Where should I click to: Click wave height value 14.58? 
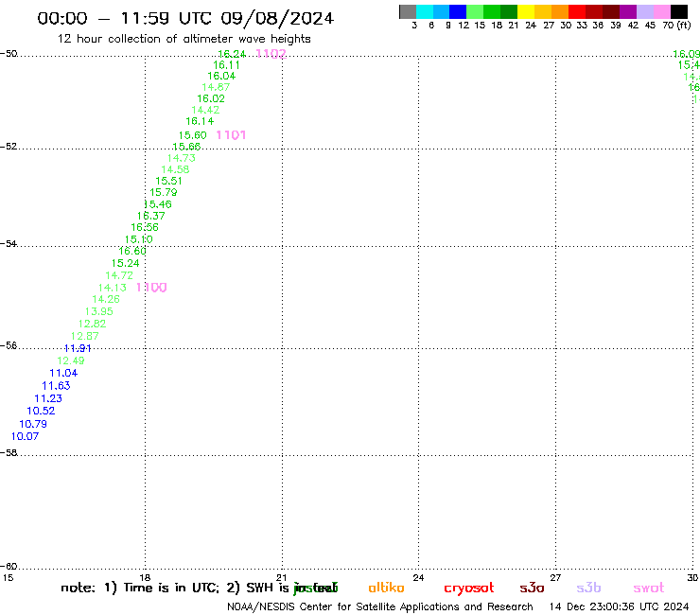coord(175,169)
